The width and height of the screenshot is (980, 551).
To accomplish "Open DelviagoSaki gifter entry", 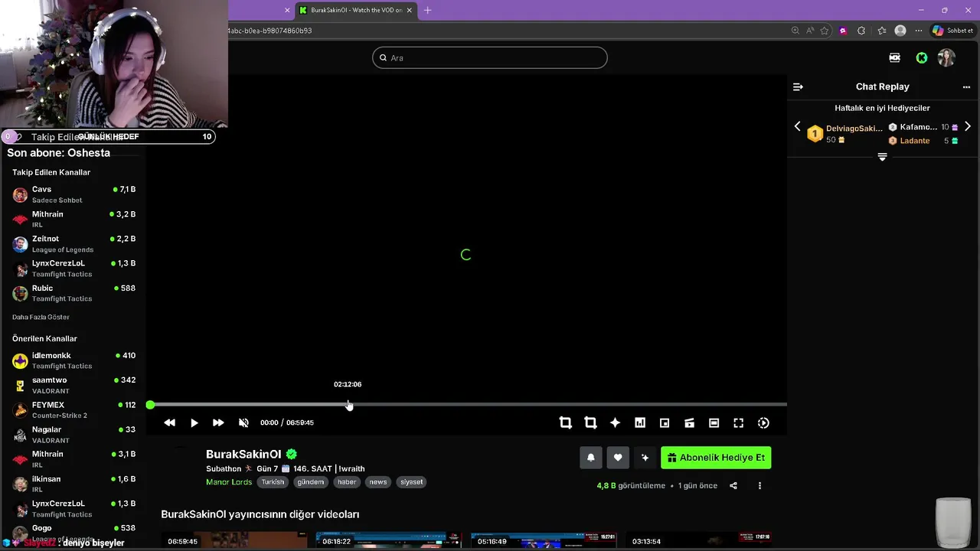I will (x=845, y=134).
